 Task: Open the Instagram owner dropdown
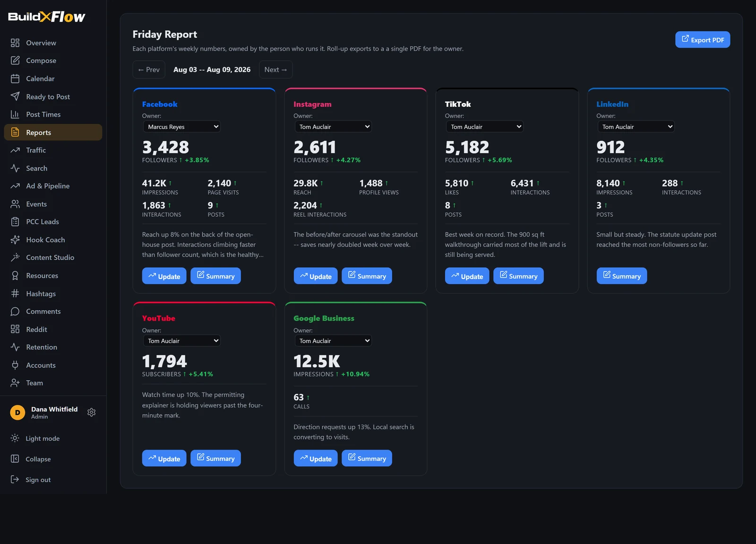333,127
